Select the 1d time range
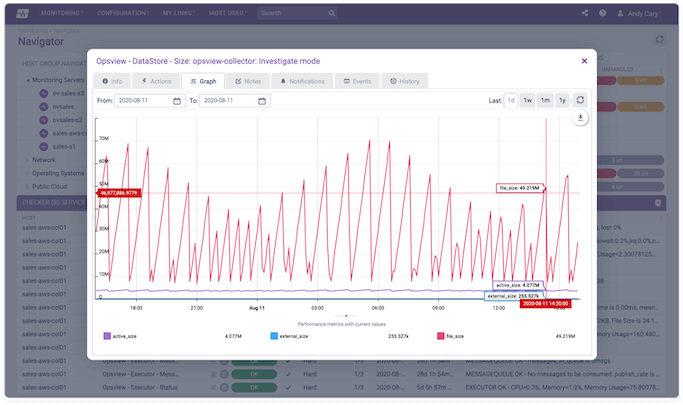The width and height of the screenshot is (683, 405). 511,101
